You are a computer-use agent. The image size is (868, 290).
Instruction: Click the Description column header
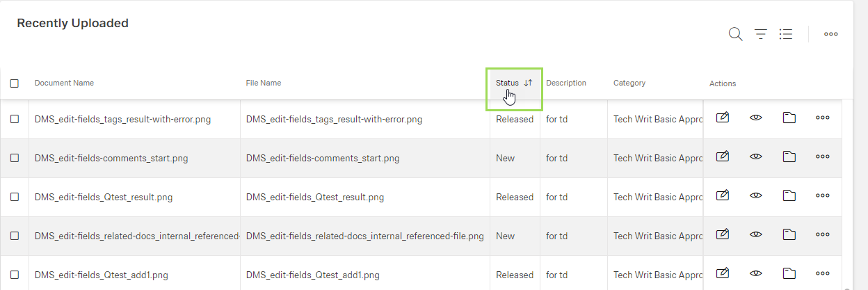pos(566,83)
